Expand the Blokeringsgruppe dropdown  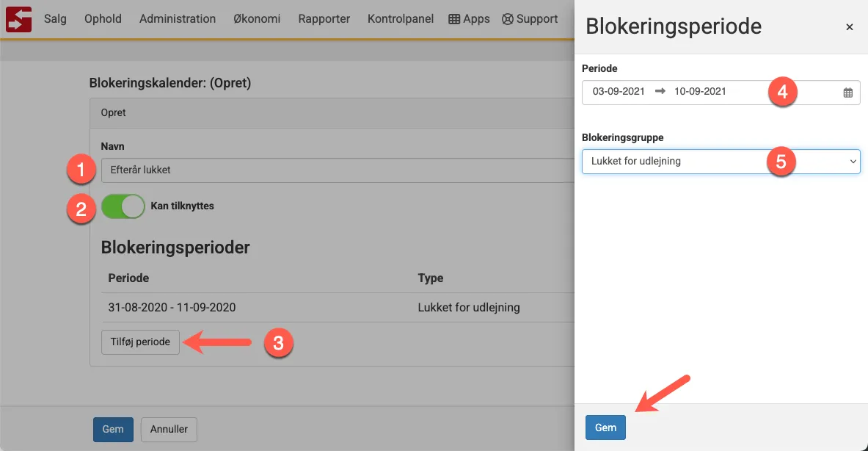721,162
